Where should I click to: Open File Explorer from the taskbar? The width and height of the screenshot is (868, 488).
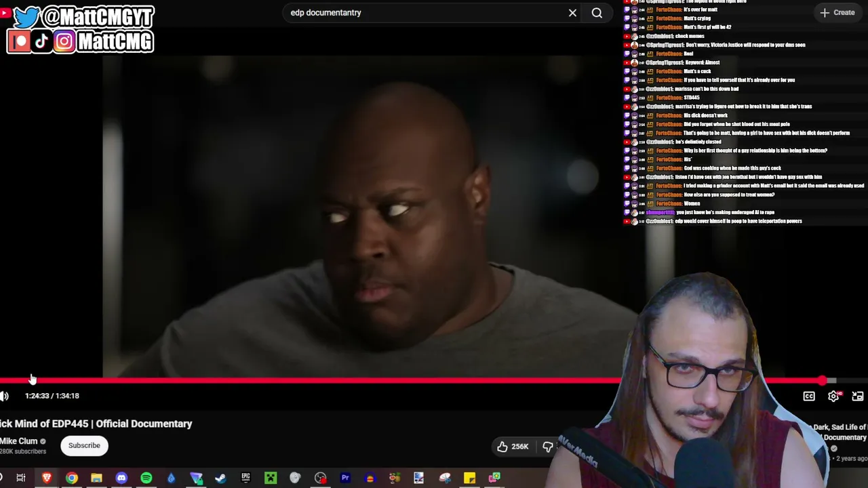96,478
